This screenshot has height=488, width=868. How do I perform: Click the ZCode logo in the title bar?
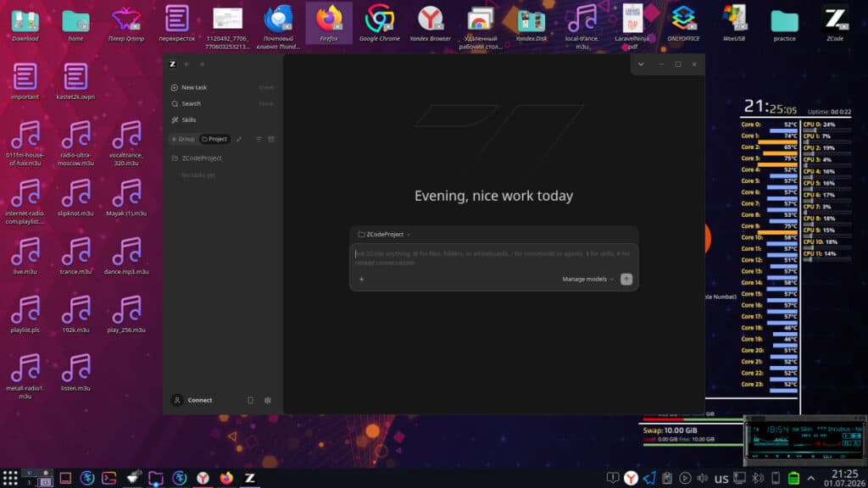(x=173, y=64)
